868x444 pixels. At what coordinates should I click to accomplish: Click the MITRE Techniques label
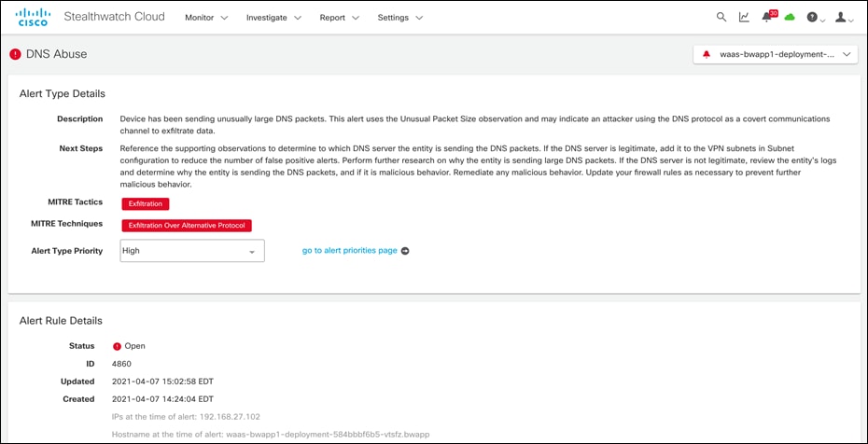coord(67,224)
